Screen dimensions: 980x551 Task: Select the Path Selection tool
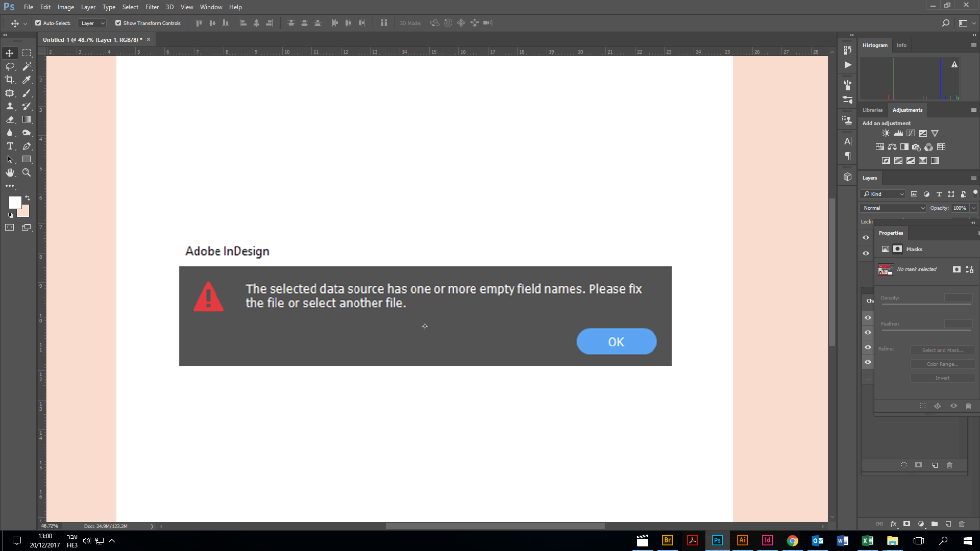point(10,159)
